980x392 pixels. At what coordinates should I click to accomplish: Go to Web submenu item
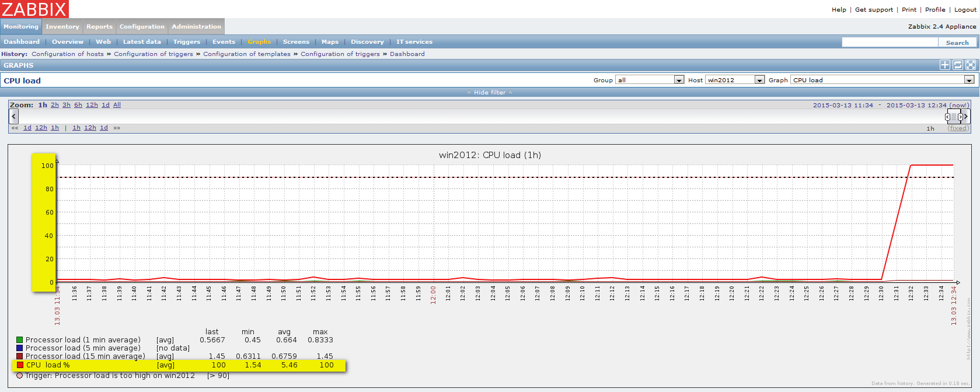click(103, 42)
